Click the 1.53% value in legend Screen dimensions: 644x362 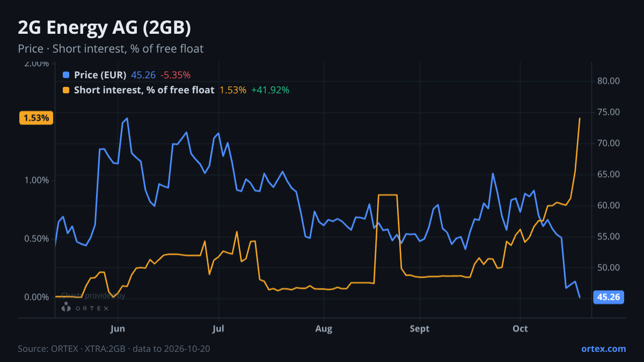pyautogui.click(x=233, y=90)
